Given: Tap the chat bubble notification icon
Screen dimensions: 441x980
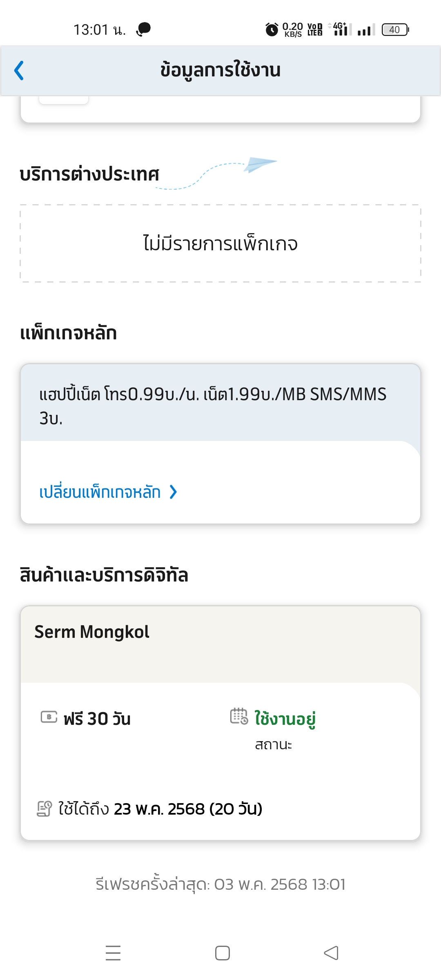Looking at the screenshot, I should (x=143, y=29).
